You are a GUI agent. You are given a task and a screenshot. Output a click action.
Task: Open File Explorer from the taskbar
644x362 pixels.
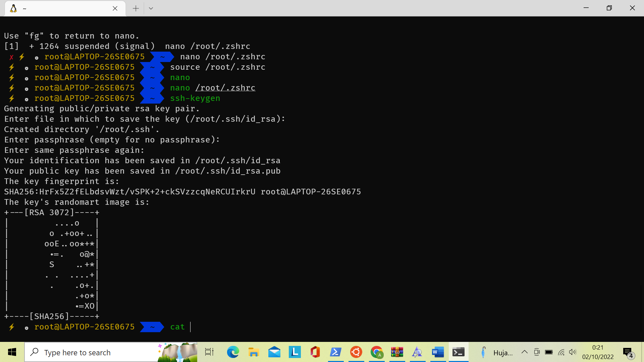click(254, 352)
